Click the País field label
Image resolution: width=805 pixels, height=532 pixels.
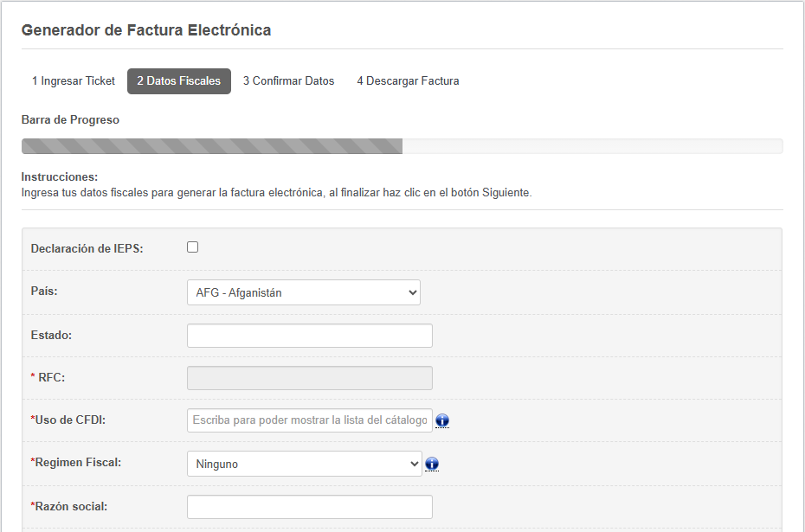pos(44,291)
